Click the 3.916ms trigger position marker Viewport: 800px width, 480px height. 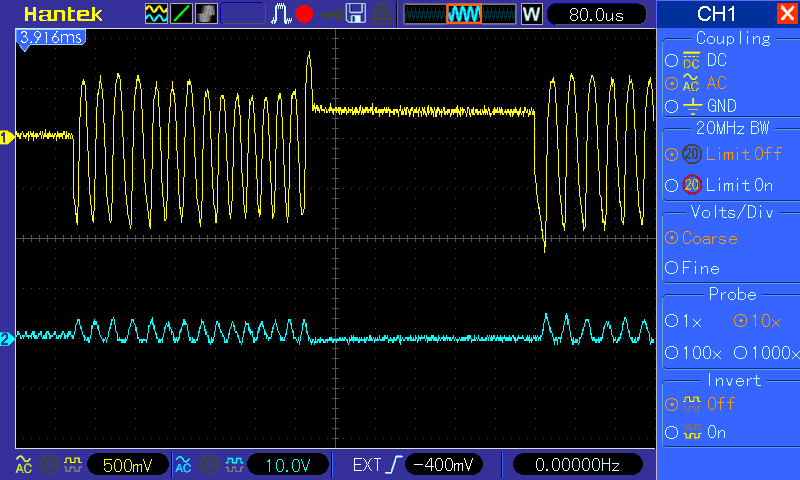click(x=51, y=38)
